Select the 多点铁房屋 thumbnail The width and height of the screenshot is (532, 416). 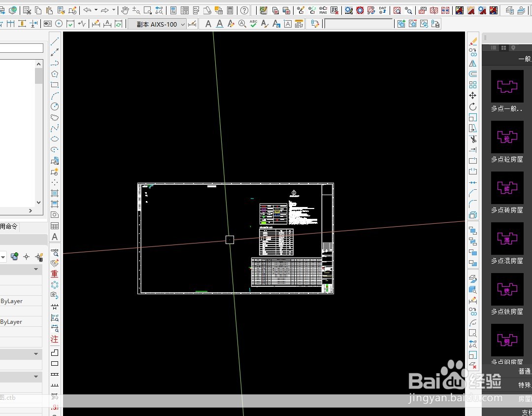[507, 289]
